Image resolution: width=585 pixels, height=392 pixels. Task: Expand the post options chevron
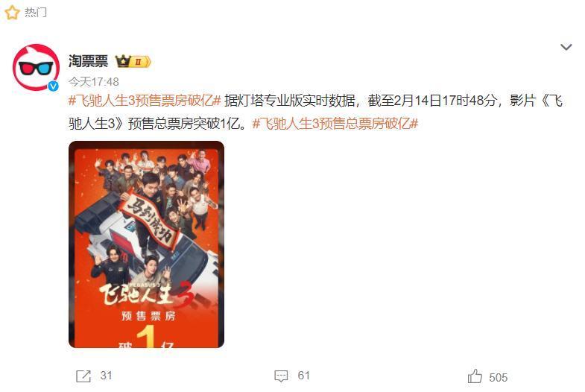pos(566,47)
